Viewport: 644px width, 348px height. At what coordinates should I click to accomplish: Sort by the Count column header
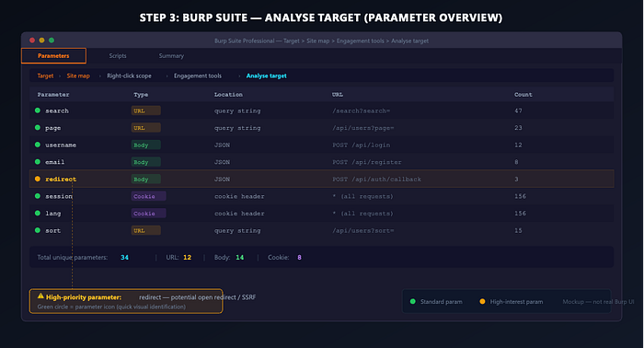523,95
